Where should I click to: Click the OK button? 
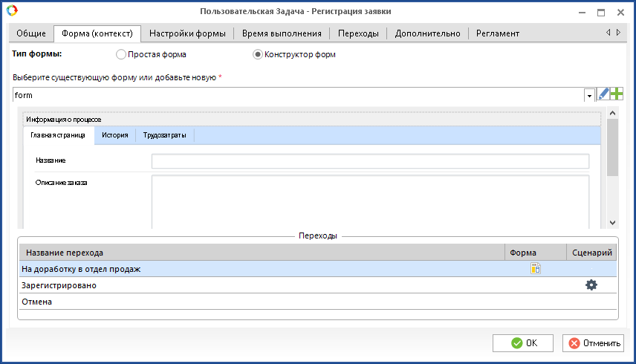[x=523, y=342]
